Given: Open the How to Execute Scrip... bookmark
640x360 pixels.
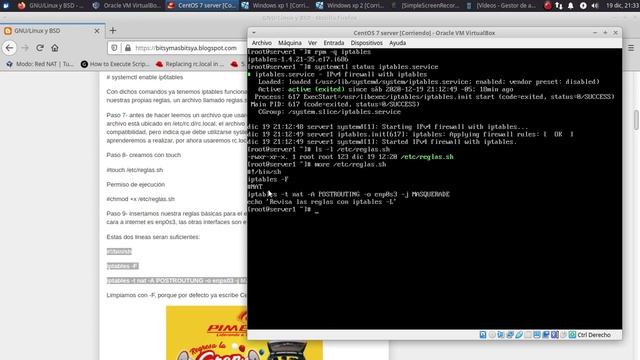Looking at the screenshot, I should (x=115, y=64).
